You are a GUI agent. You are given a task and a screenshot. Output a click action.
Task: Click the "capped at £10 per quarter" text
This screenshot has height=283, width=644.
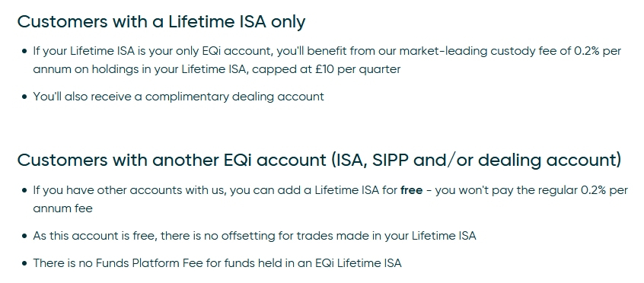326,69
